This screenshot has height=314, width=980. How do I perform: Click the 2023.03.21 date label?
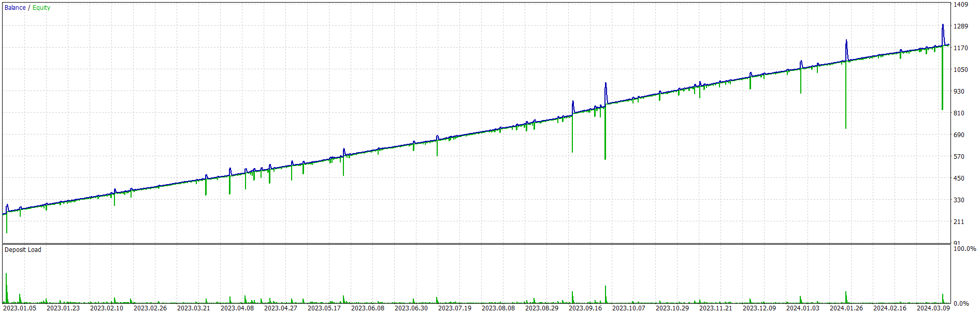tap(194, 308)
